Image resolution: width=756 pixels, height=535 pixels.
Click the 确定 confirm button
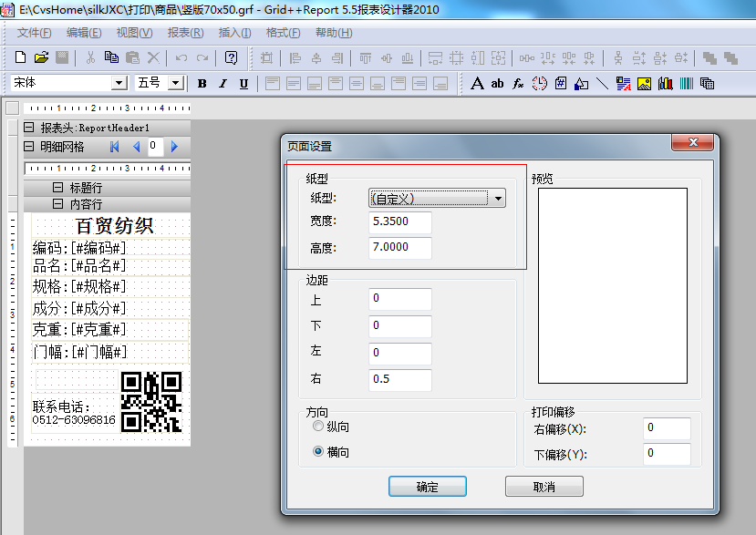(427, 487)
